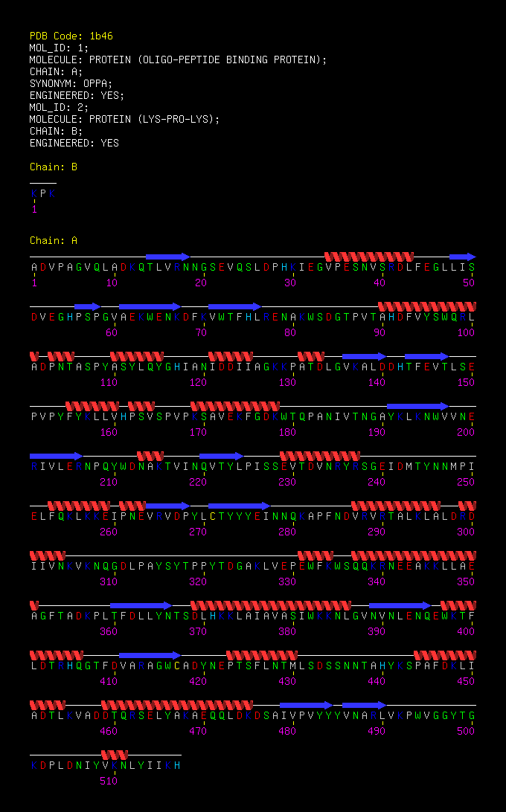Click the 'MOLECULE: PROTEIN (LYS-PRO-LYS);' line
This screenshot has width=506, height=812.
click(x=125, y=119)
